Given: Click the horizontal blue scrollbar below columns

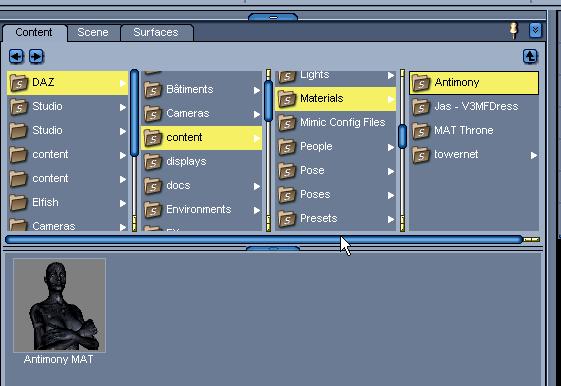Looking at the screenshot, I should coord(264,239).
